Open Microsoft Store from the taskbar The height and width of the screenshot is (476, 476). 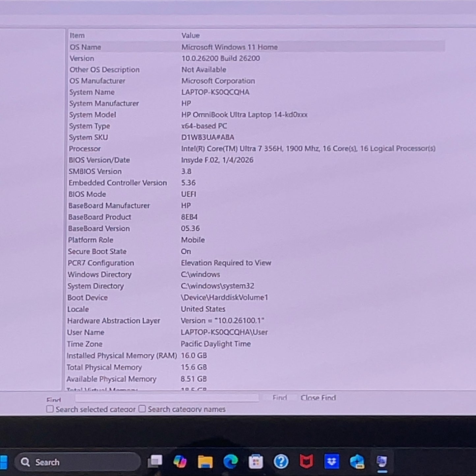coord(256,462)
